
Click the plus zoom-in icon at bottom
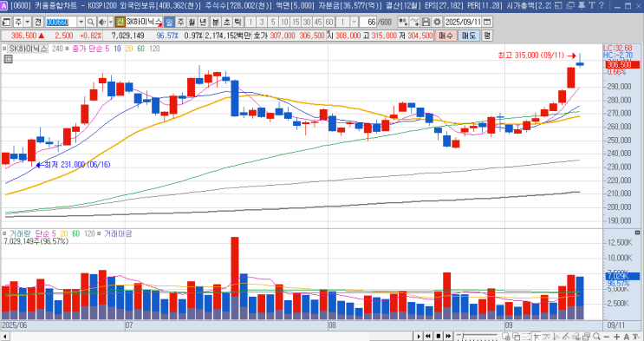(x=616, y=337)
